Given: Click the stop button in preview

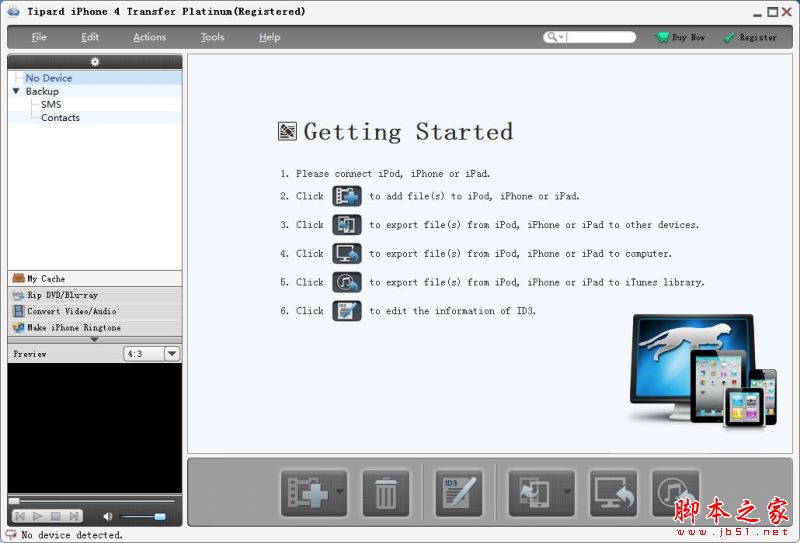Looking at the screenshot, I should [56, 516].
